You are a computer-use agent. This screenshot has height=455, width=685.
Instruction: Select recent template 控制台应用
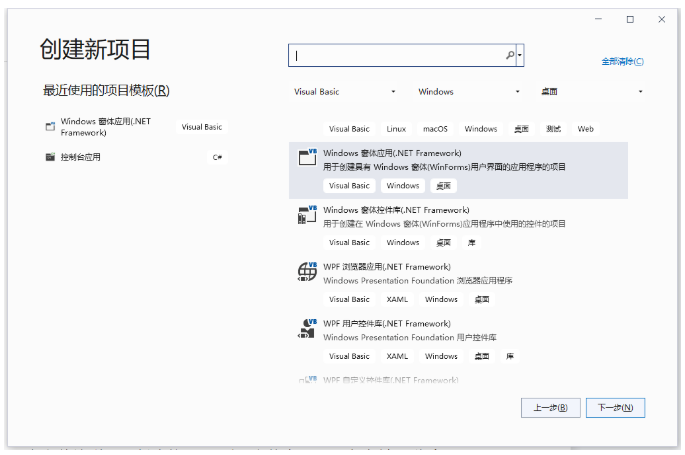[x=135, y=157]
